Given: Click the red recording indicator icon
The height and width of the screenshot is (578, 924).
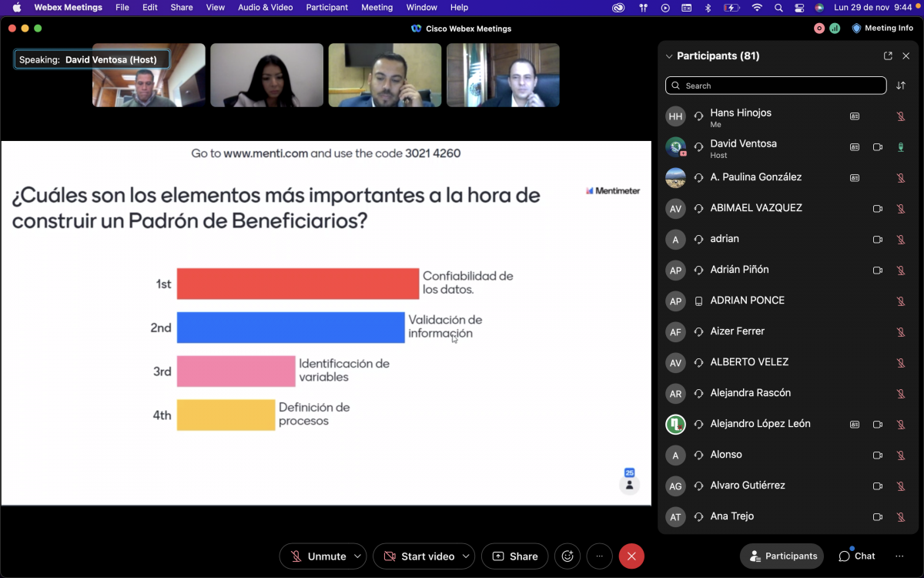Looking at the screenshot, I should [819, 29].
